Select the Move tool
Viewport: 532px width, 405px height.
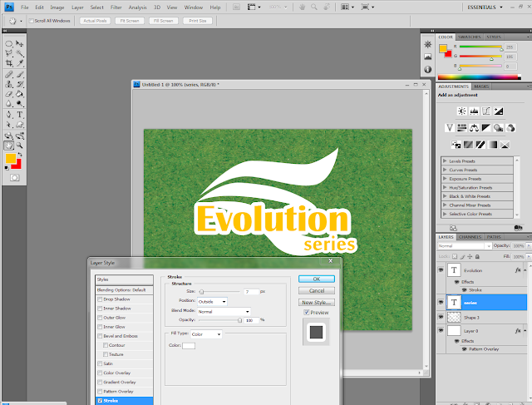click(20, 43)
